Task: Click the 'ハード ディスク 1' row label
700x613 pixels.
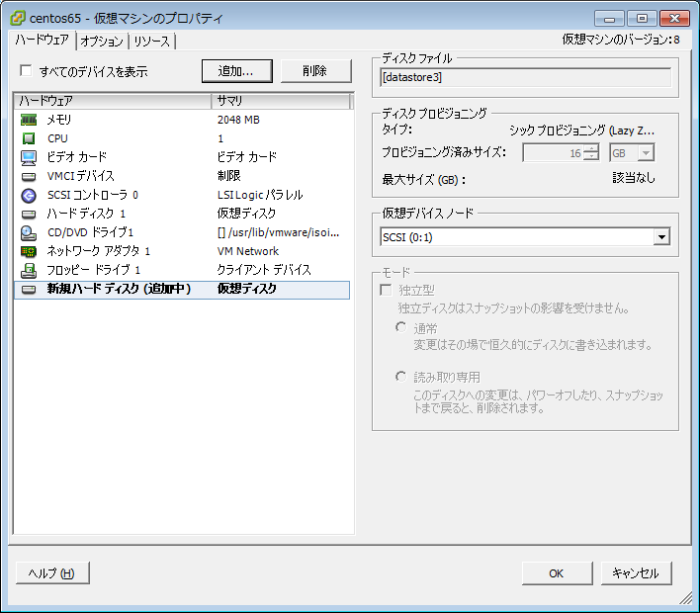Action: (x=86, y=214)
